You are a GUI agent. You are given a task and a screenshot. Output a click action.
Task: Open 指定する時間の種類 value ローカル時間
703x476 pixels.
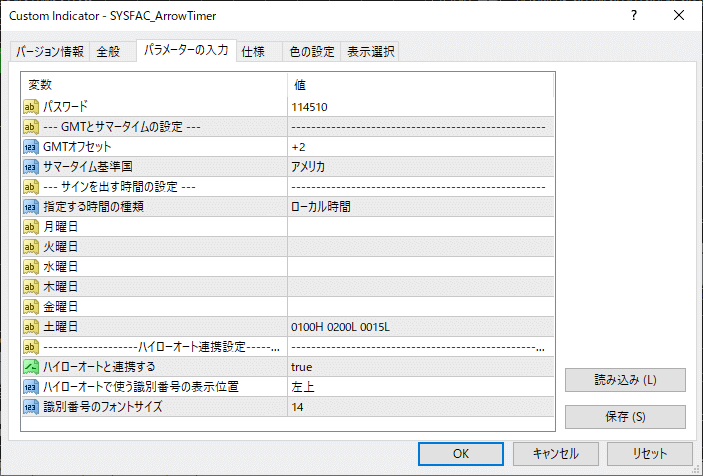coord(421,207)
